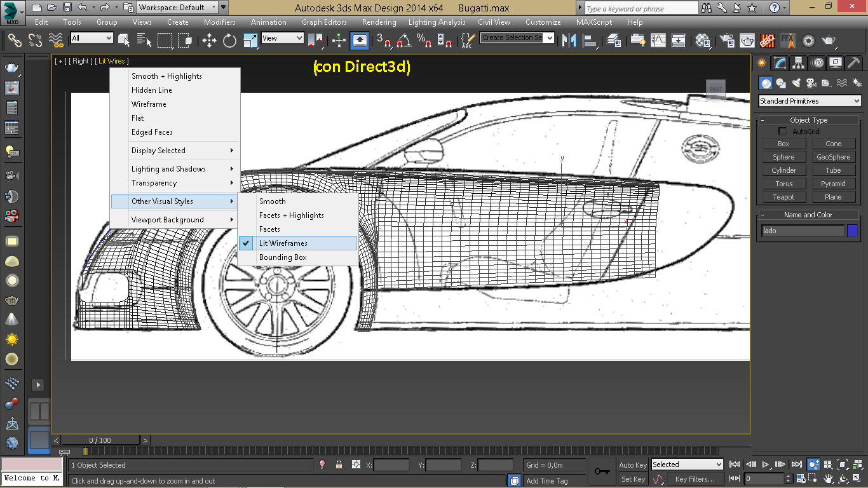
Task: Open the Workspace: Default dropdown
Action: pyautogui.click(x=178, y=8)
